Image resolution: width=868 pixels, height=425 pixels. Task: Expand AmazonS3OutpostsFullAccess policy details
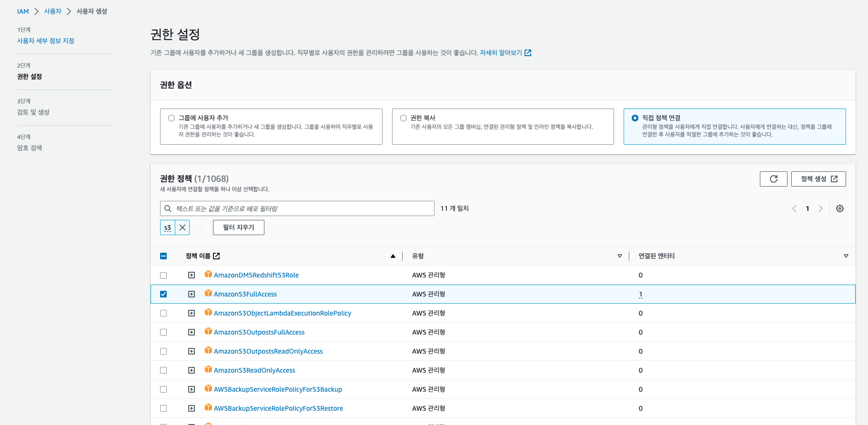[x=192, y=332]
